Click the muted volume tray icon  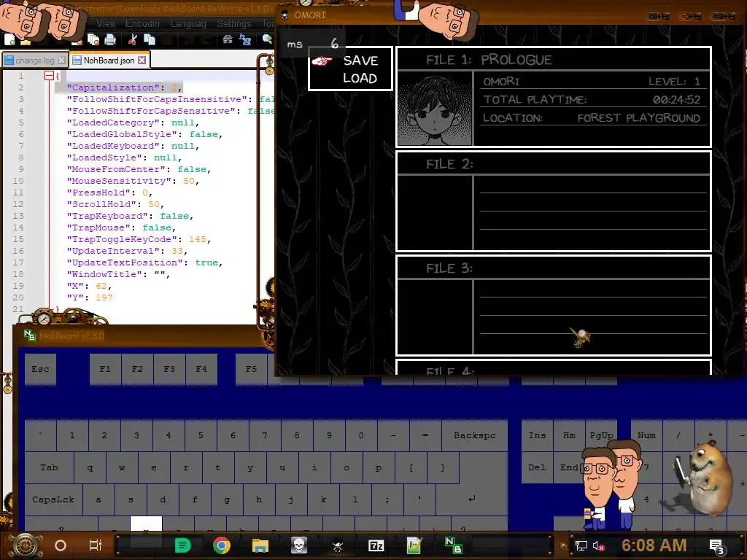click(599, 546)
